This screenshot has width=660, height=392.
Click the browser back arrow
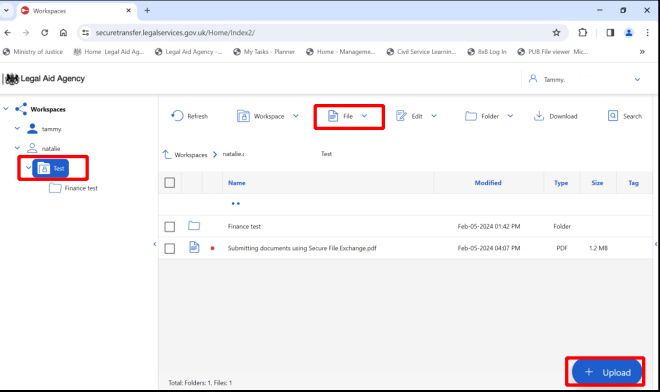pyautogui.click(x=8, y=32)
